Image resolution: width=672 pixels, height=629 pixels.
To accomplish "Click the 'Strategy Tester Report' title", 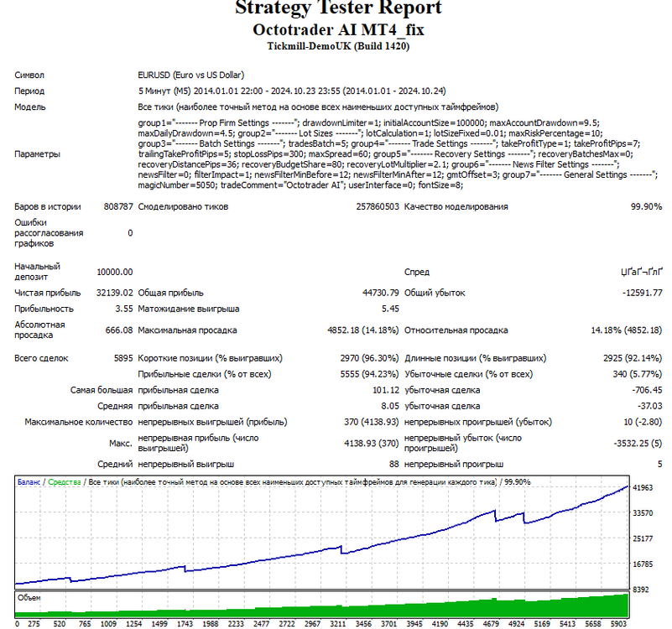I will 338,8.
